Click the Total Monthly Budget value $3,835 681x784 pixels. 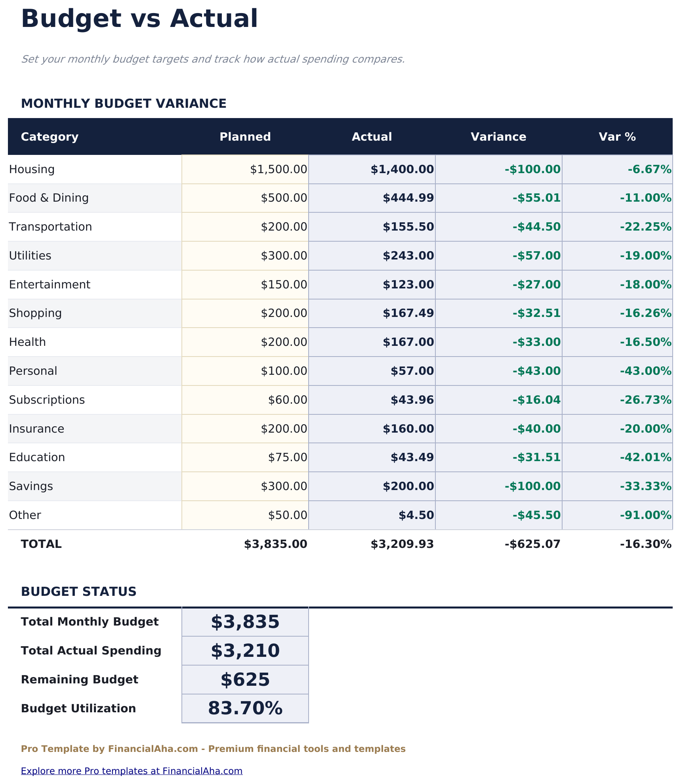244,622
